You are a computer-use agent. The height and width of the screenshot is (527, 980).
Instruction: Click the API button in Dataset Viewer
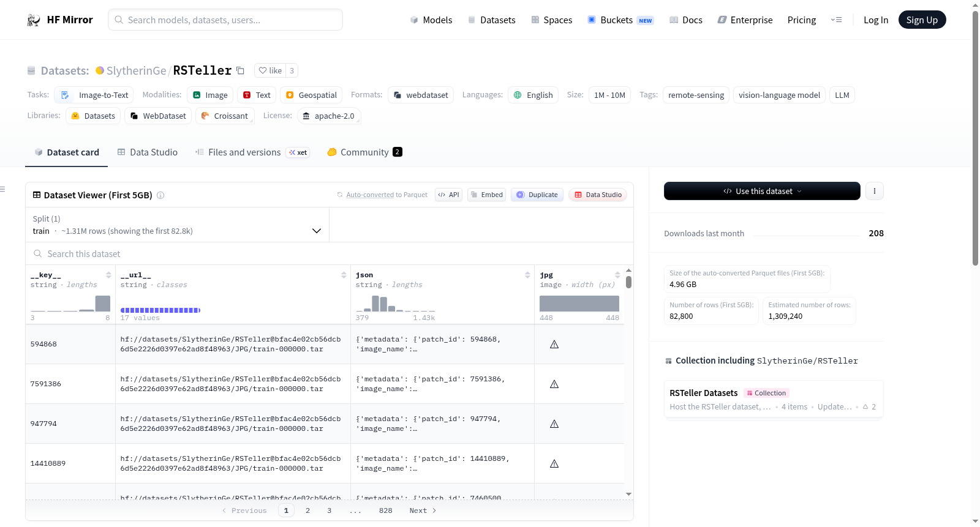(448, 195)
